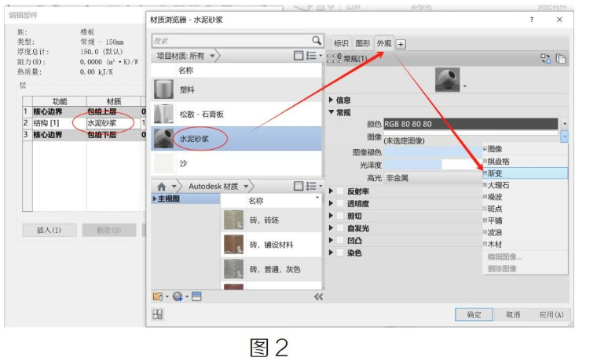This screenshot has height=364, width=597.
Task: Choose 渐变 from the image menu
Action: coord(526,173)
